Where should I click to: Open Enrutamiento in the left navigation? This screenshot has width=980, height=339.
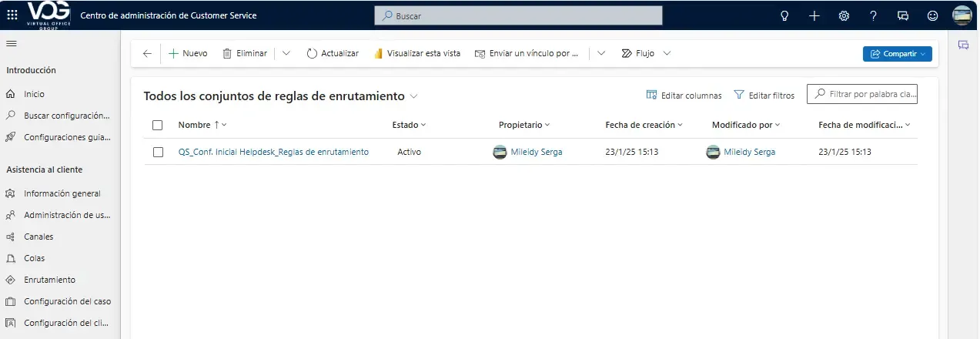tap(49, 280)
